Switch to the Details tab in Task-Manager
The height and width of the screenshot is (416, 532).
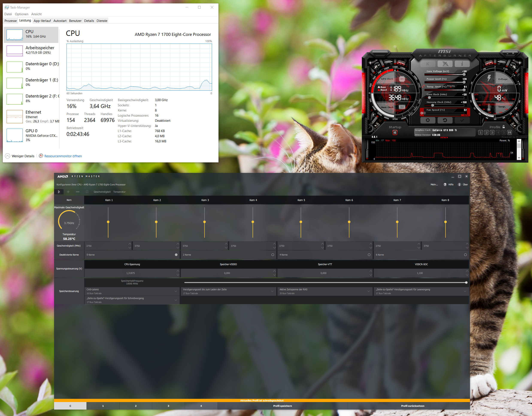[89, 21]
